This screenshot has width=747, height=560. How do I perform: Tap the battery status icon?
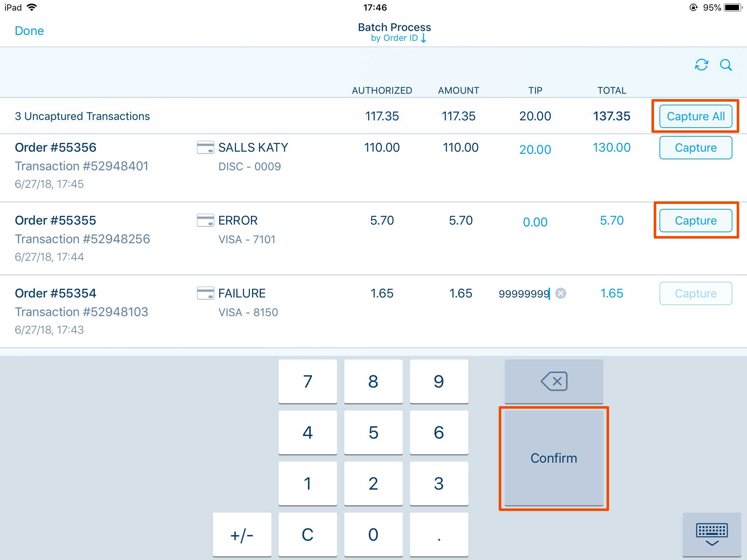click(x=733, y=7)
